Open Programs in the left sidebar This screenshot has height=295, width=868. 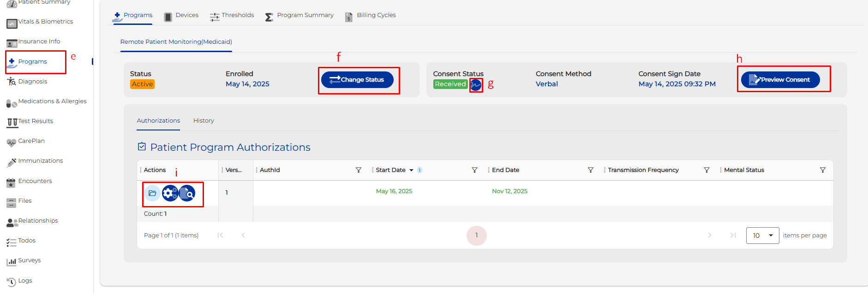tap(32, 62)
